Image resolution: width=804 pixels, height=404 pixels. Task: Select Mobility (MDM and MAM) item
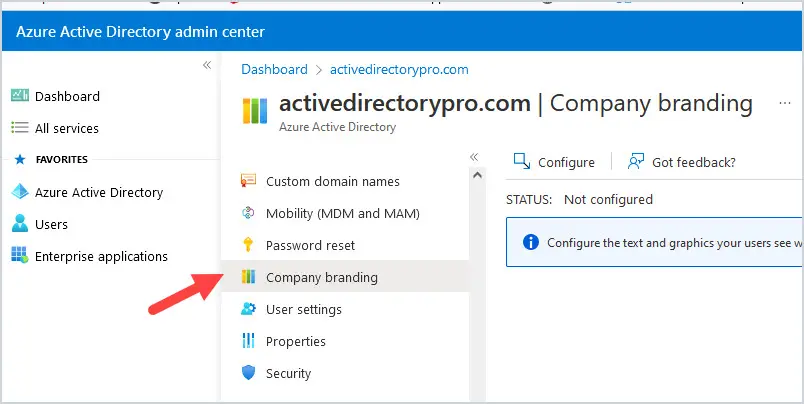click(x=345, y=213)
